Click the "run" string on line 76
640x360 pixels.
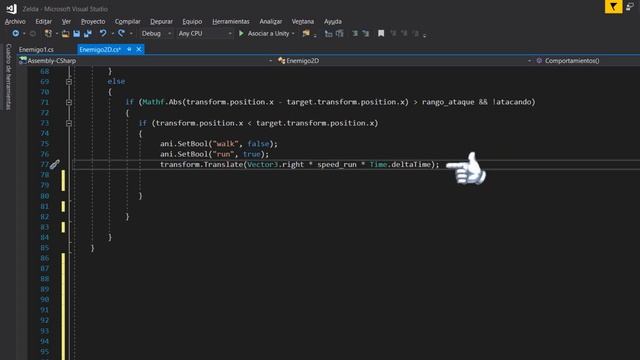coord(224,154)
